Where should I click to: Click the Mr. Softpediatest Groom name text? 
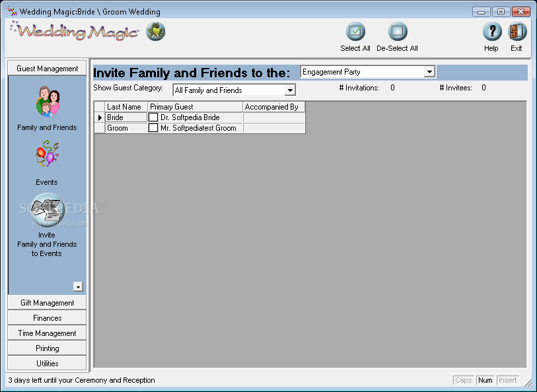coord(198,128)
